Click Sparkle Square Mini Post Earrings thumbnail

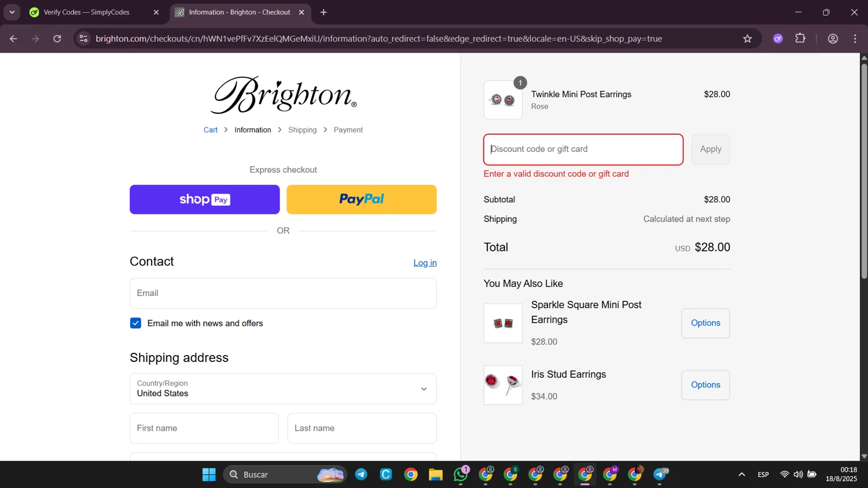pyautogui.click(x=503, y=323)
